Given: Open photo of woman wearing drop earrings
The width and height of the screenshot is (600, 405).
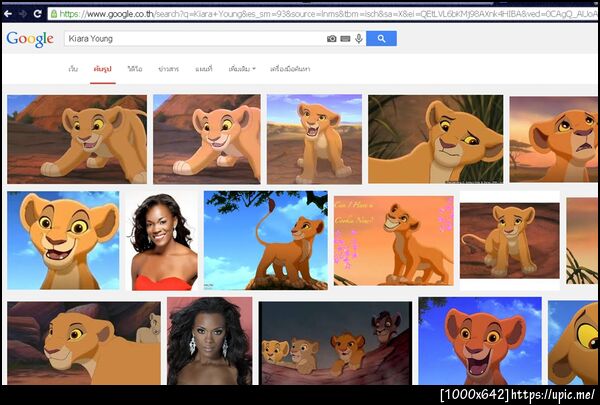Looking at the screenshot, I should point(210,341).
